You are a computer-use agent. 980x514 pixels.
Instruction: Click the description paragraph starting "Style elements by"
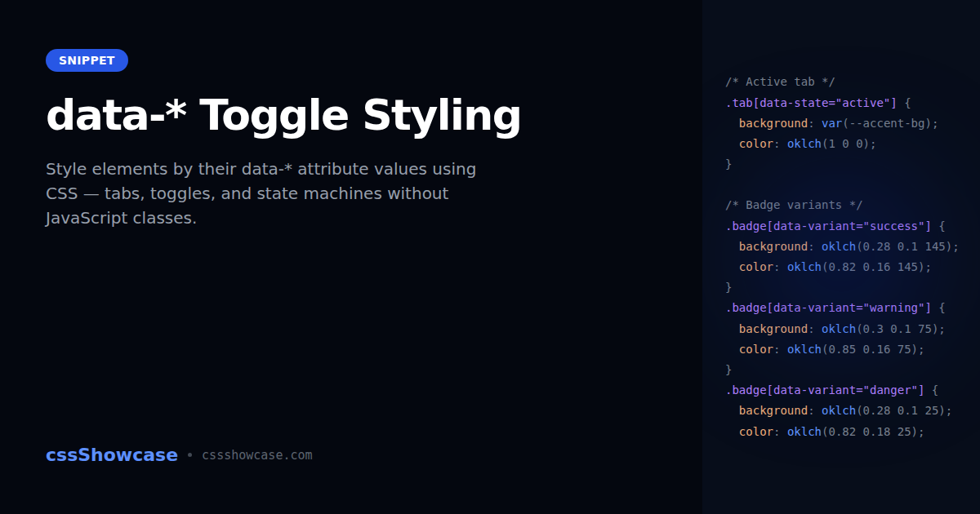click(x=261, y=194)
